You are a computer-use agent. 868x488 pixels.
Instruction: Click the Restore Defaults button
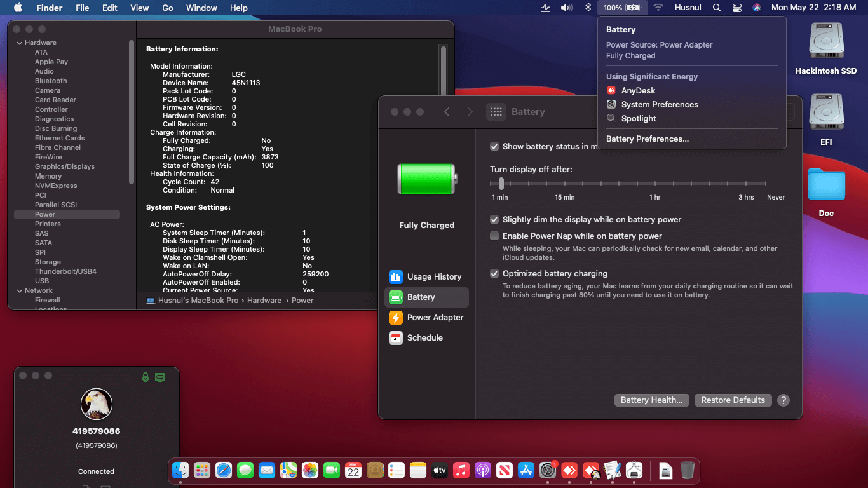coord(733,400)
